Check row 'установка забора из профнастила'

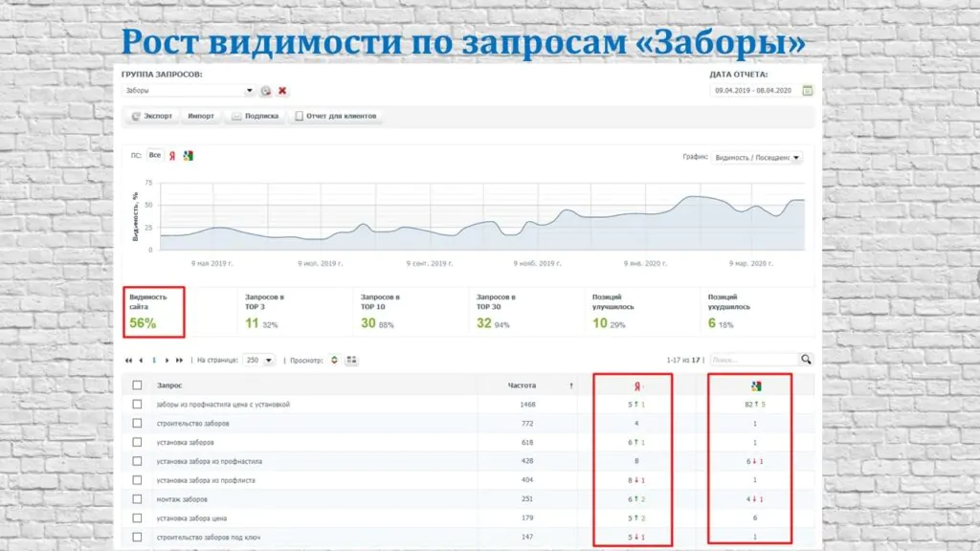click(137, 461)
